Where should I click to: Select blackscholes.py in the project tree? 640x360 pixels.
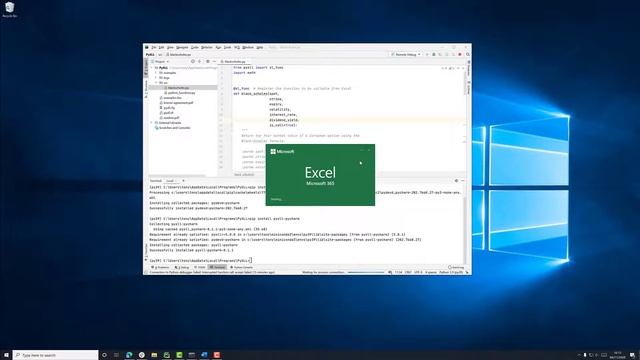[178, 88]
